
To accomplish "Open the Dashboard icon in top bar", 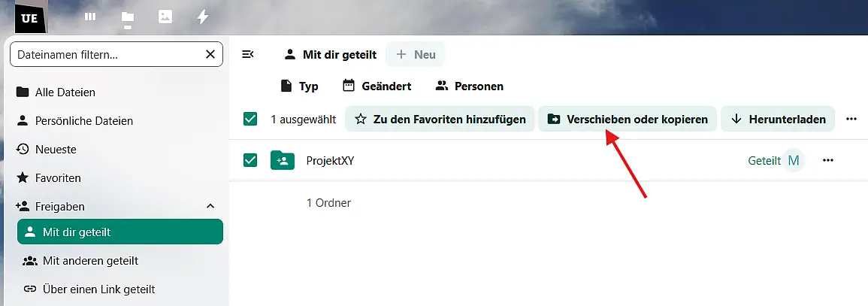I will pos(90,17).
